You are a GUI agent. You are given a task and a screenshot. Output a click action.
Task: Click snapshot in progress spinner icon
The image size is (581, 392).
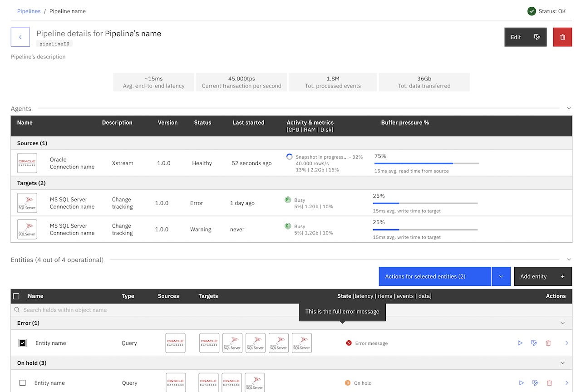tap(290, 157)
